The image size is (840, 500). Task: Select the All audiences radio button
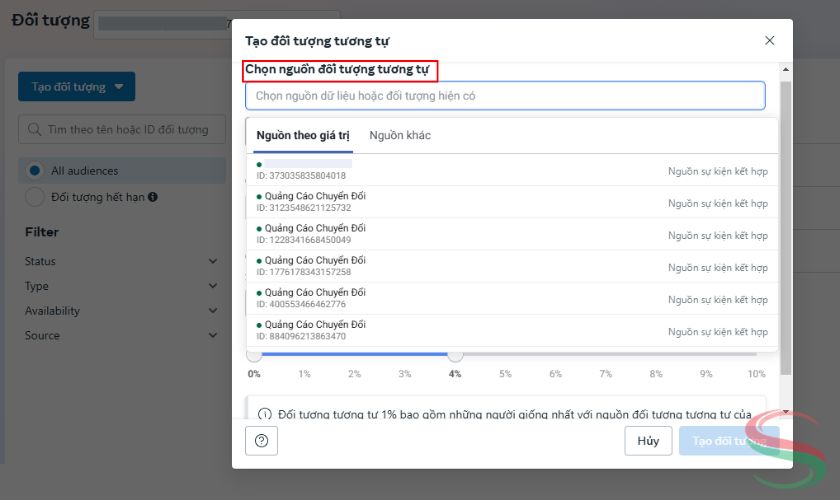(36, 171)
